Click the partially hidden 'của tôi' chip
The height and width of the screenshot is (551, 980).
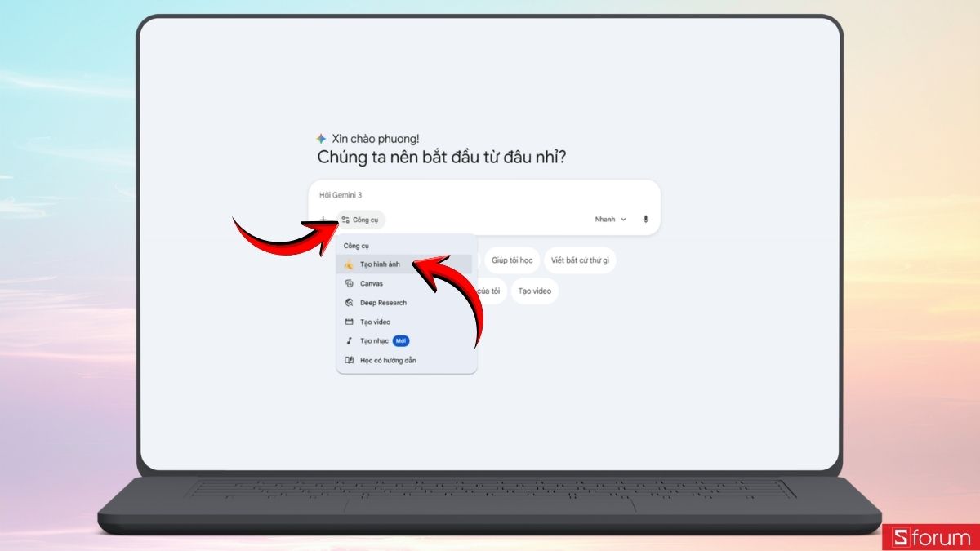point(491,291)
